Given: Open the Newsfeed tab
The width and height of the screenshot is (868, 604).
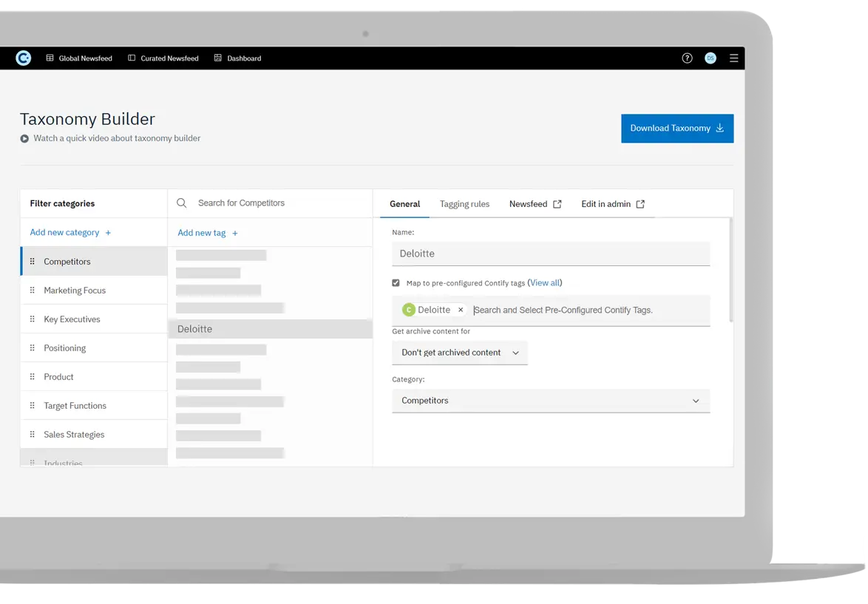Looking at the screenshot, I should (x=535, y=204).
